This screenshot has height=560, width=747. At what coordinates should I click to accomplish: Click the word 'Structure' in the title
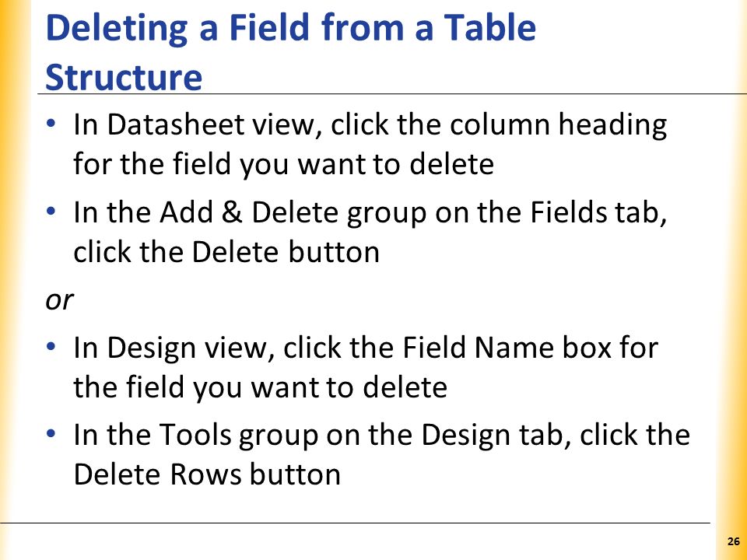pos(124,77)
